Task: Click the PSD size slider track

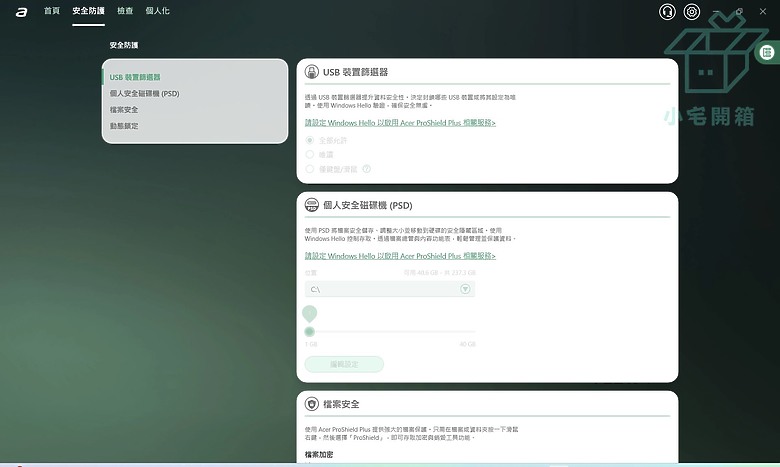Action: point(390,332)
